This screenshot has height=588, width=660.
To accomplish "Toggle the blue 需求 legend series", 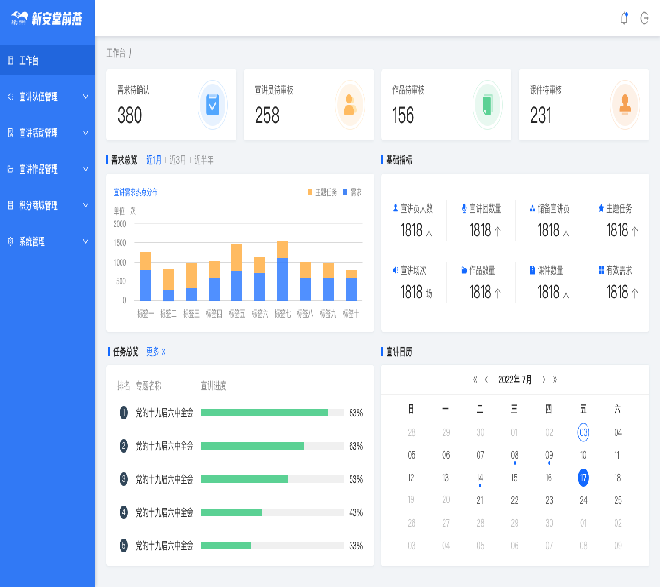I will pos(351,191).
